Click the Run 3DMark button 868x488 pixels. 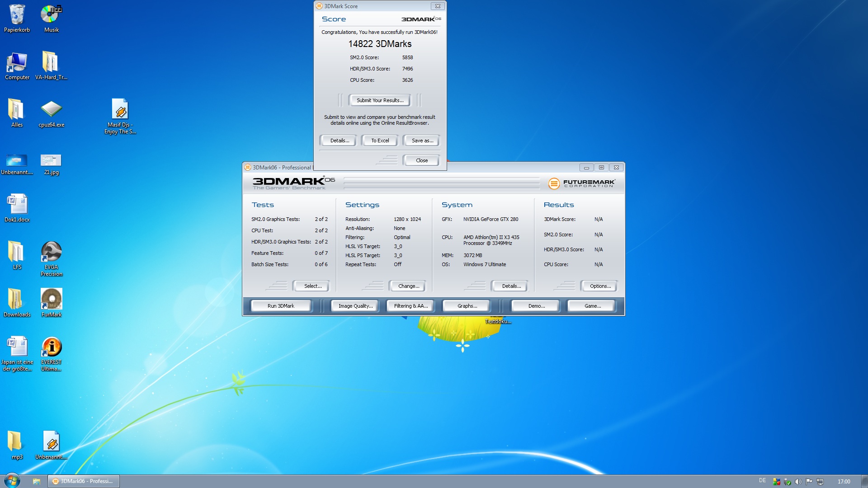coord(281,306)
